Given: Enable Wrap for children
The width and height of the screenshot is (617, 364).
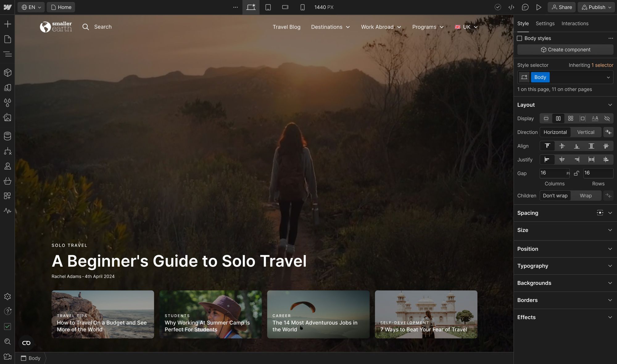Looking at the screenshot, I should tap(586, 196).
